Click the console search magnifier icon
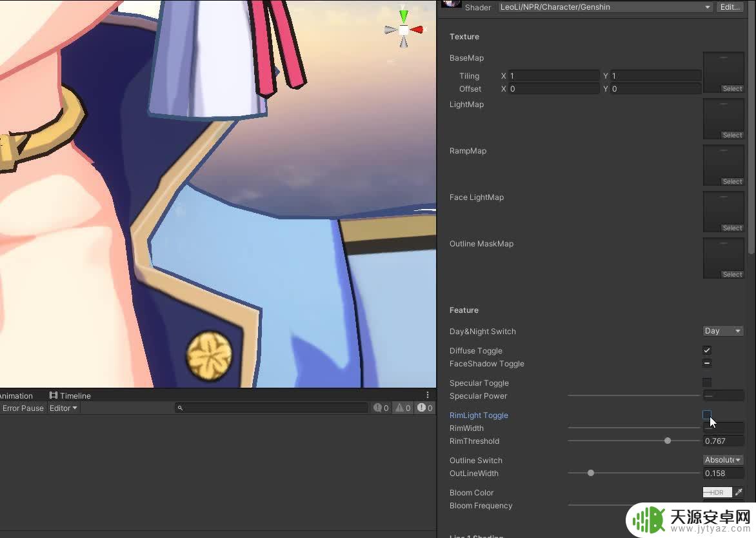Screen dimensions: 756x538 181,408
